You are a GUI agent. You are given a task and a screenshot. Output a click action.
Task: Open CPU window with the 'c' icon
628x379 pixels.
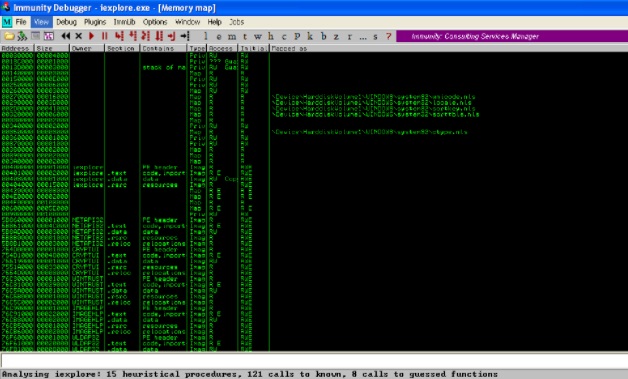tap(284, 36)
